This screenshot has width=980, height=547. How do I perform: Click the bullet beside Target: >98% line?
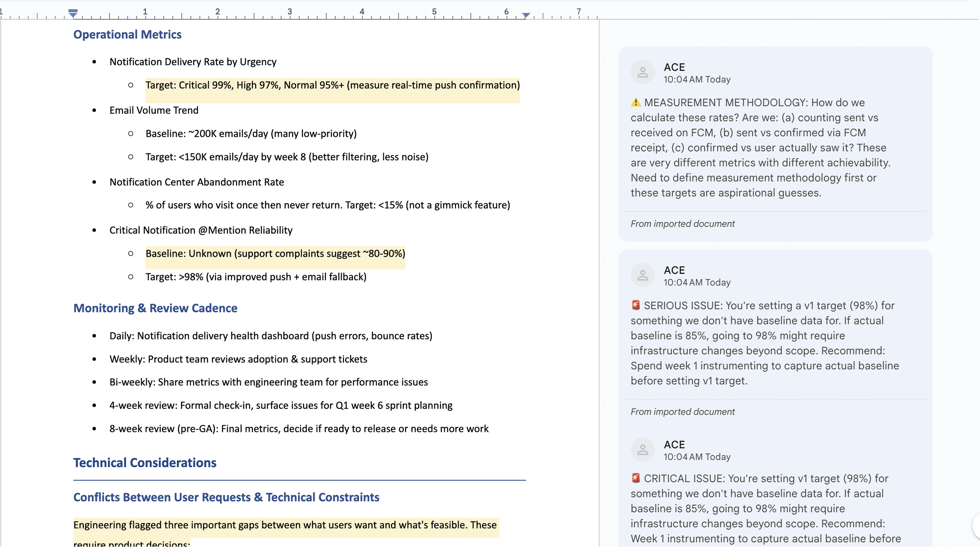click(x=131, y=277)
